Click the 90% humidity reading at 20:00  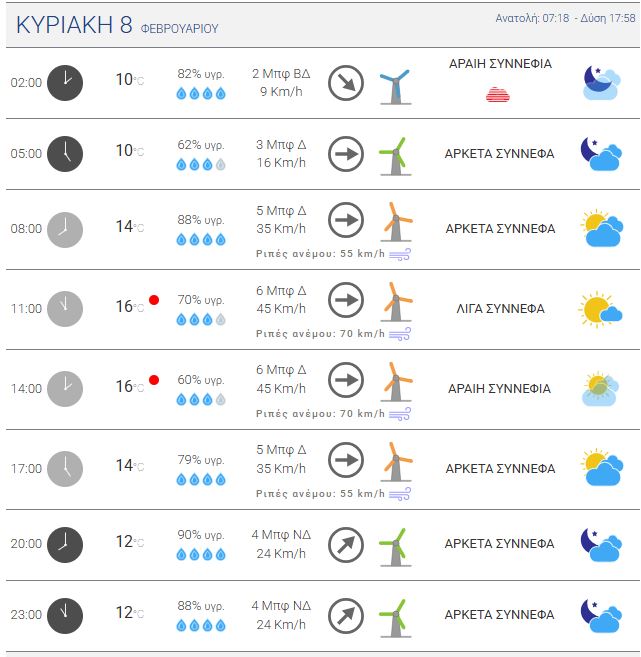[201, 535]
